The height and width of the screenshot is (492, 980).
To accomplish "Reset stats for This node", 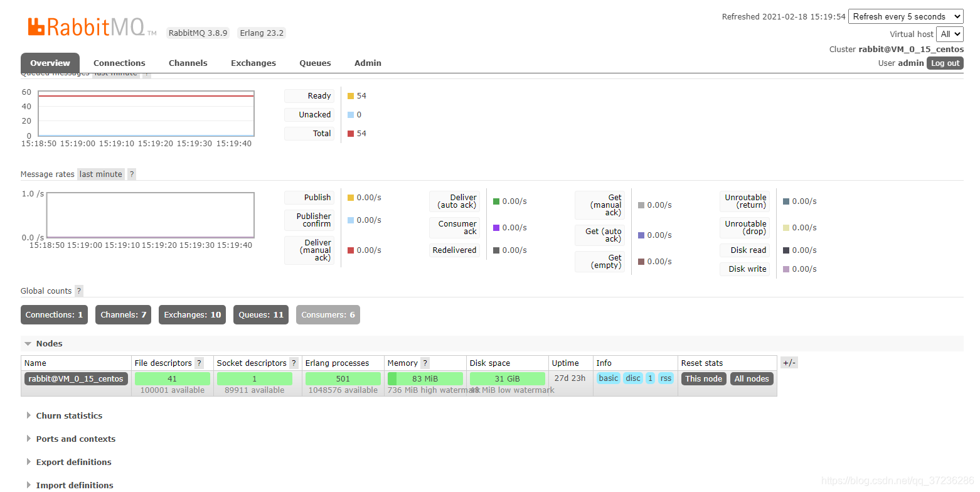I will pos(704,379).
